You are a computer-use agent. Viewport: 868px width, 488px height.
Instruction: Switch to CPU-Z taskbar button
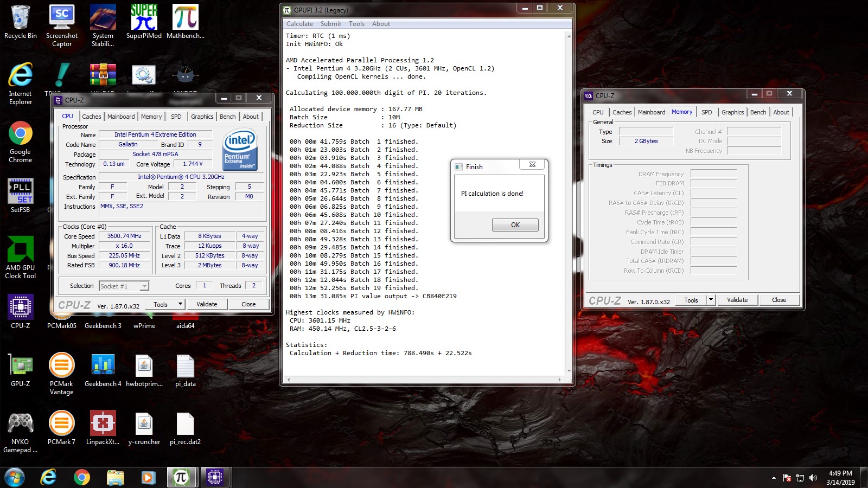pyautogui.click(x=215, y=478)
